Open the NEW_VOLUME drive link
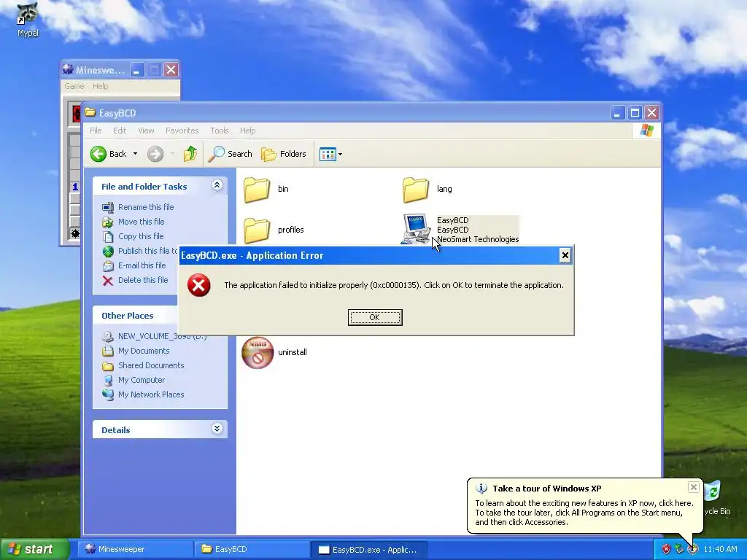747x560 pixels. tap(162, 336)
